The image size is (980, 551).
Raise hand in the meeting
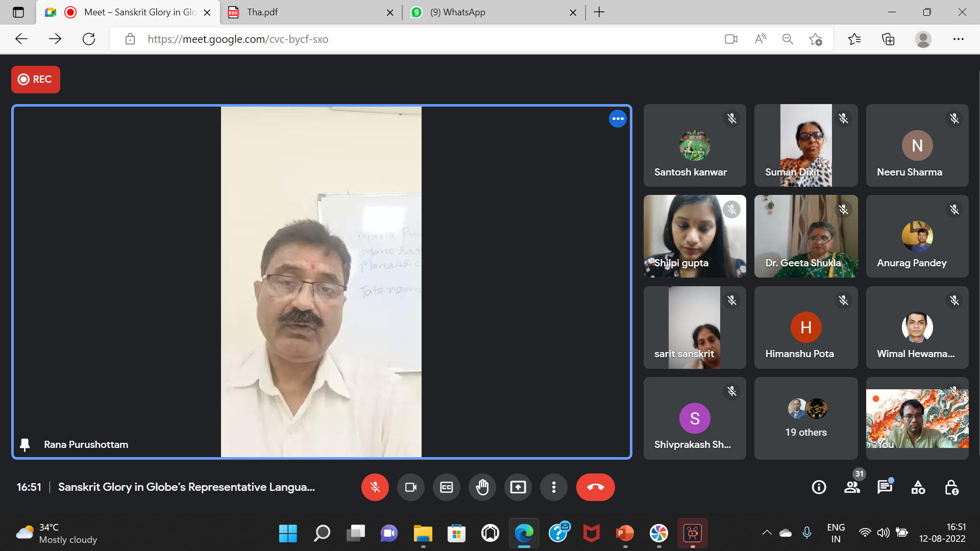pos(482,487)
